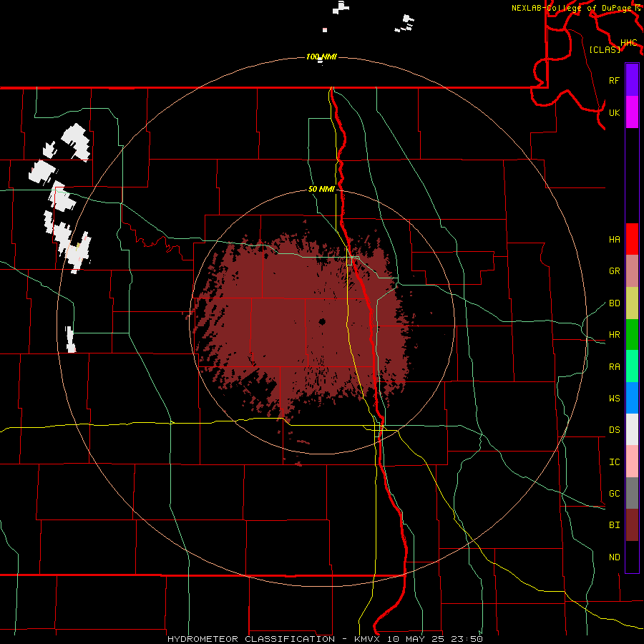Click the HA red legend swatch
Image resolution: width=644 pixels, height=644 pixels.
[x=632, y=239]
